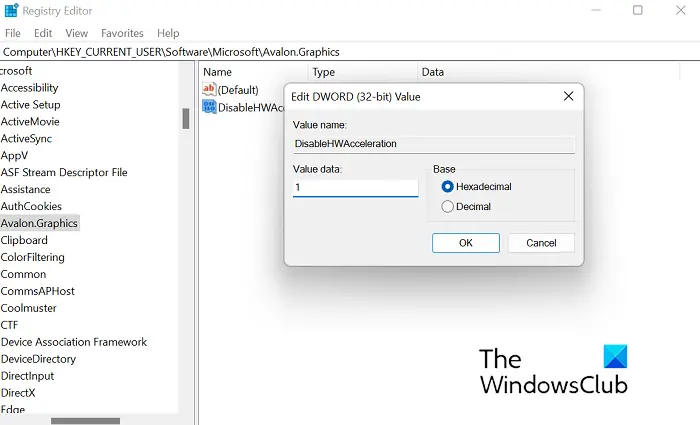Select the Assistance registry key

[25, 189]
